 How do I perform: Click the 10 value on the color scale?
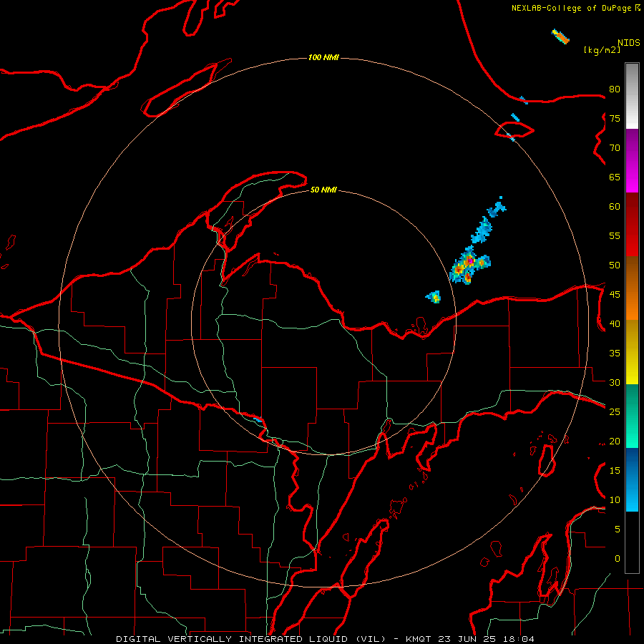coord(615,500)
